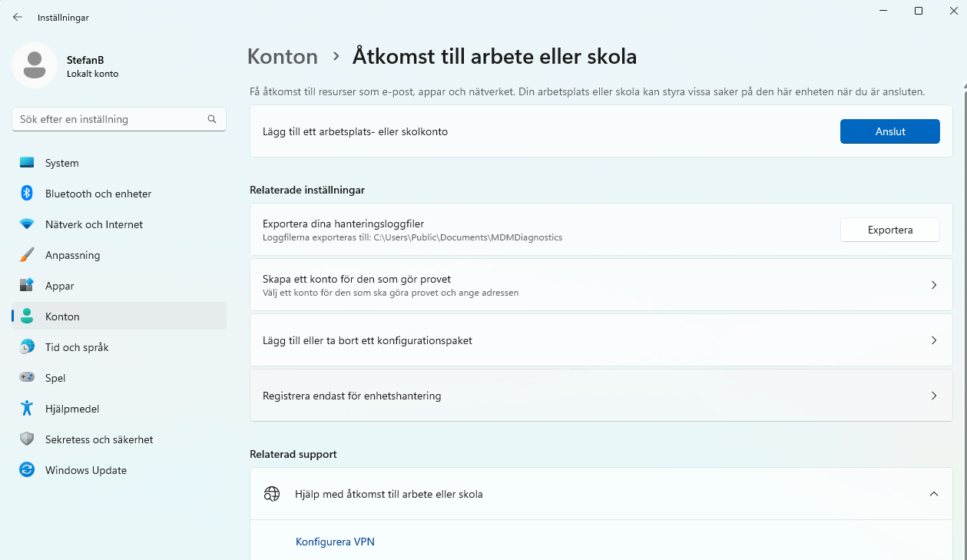Open Windows Update settings
Image resolution: width=967 pixels, height=560 pixels.
[119, 470]
